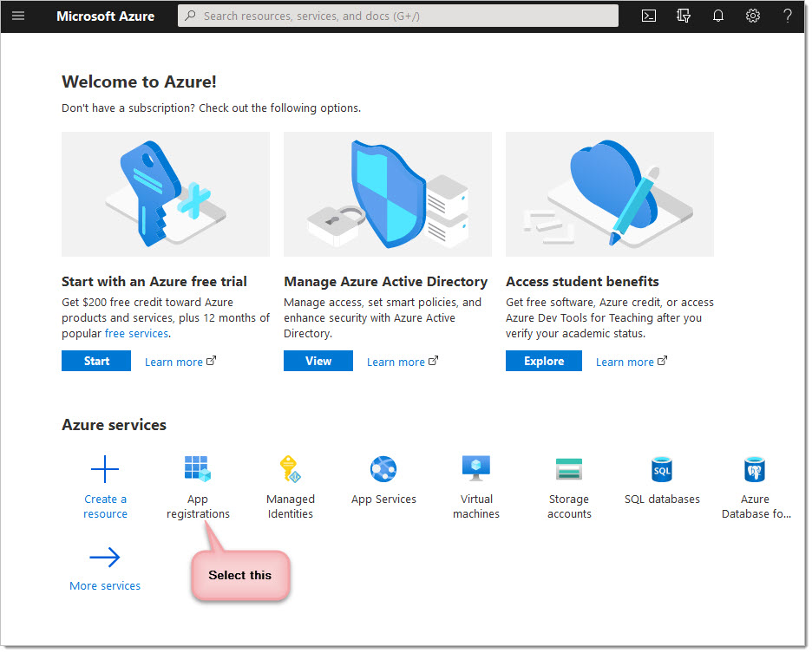The height and width of the screenshot is (653, 812).
Task: Open the Storage accounts icon
Action: (569, 469)
